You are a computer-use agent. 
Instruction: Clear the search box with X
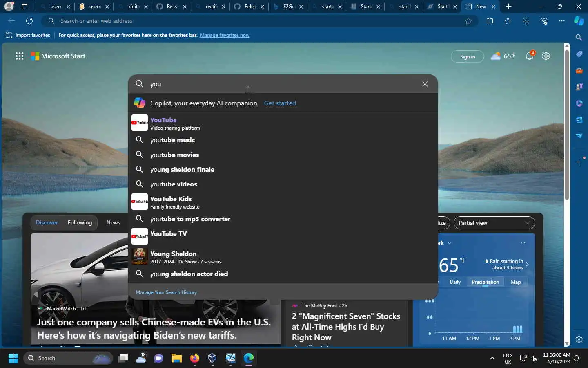tap(425, 84)
